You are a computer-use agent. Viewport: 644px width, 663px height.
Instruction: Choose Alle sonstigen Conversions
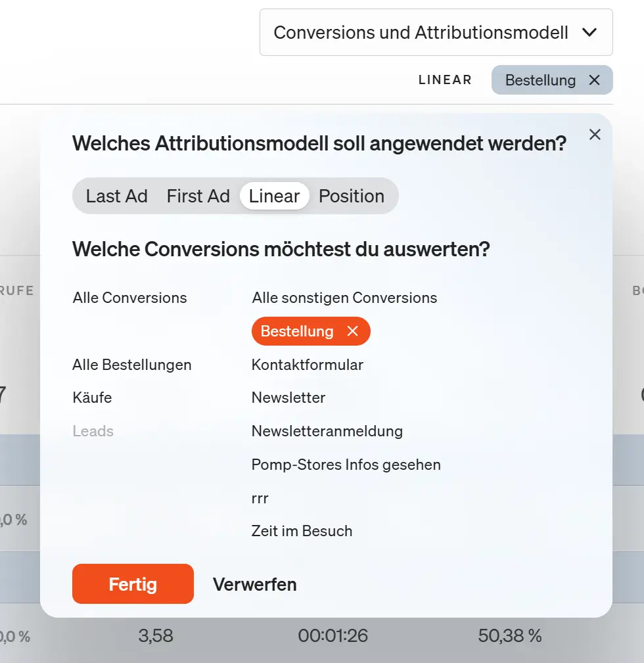(x=344, y=298)
